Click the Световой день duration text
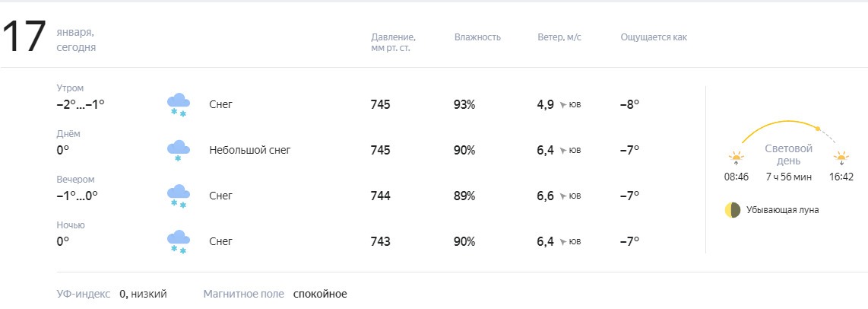The width and height of the screenshot is (868, 309). [789, 177]
